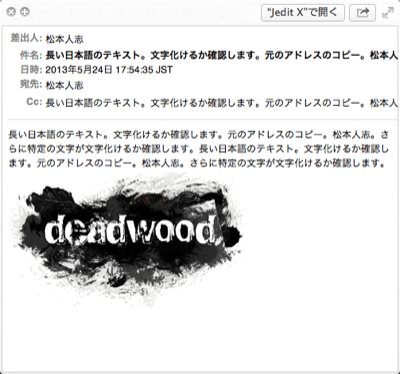Click the 宛先 label
400x374 pixels.
[x=31, y=85]
